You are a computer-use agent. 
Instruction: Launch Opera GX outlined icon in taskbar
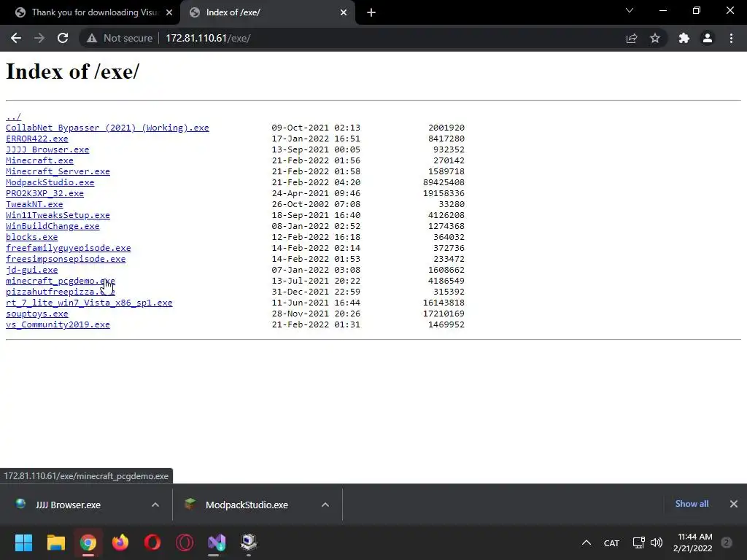pyautogui.click(x=185, y=542)
